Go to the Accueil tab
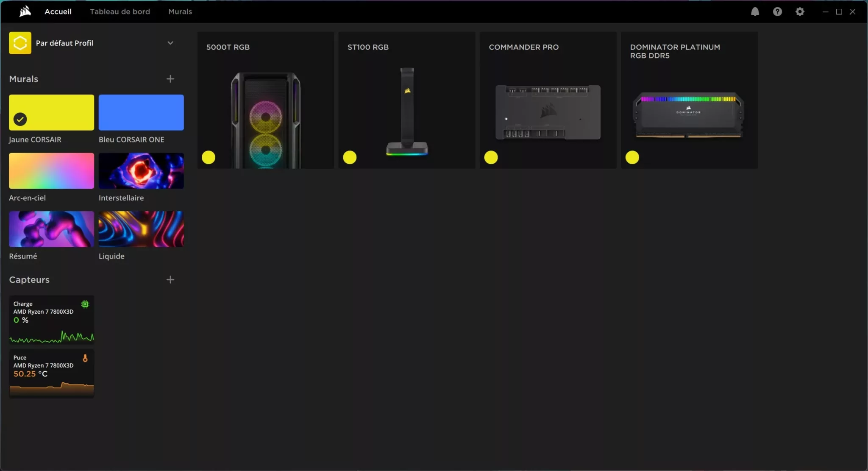 pyautogui.click(x=58, y=11)
